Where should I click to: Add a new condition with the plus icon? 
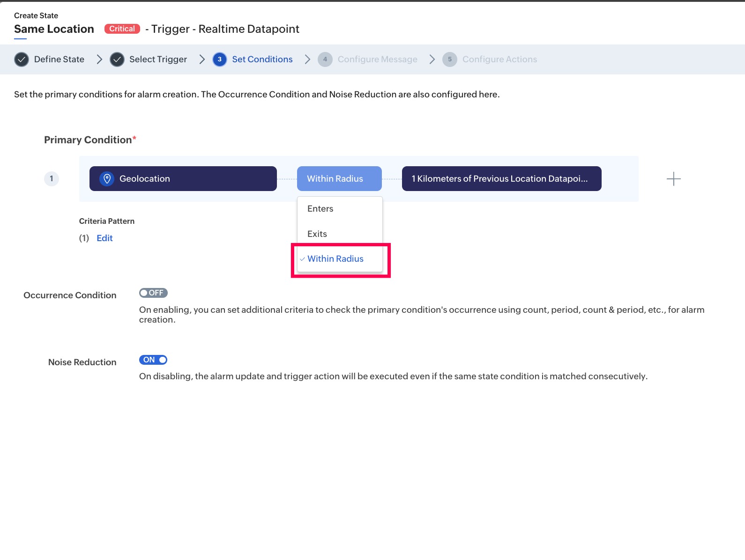(x=673, y=179)
